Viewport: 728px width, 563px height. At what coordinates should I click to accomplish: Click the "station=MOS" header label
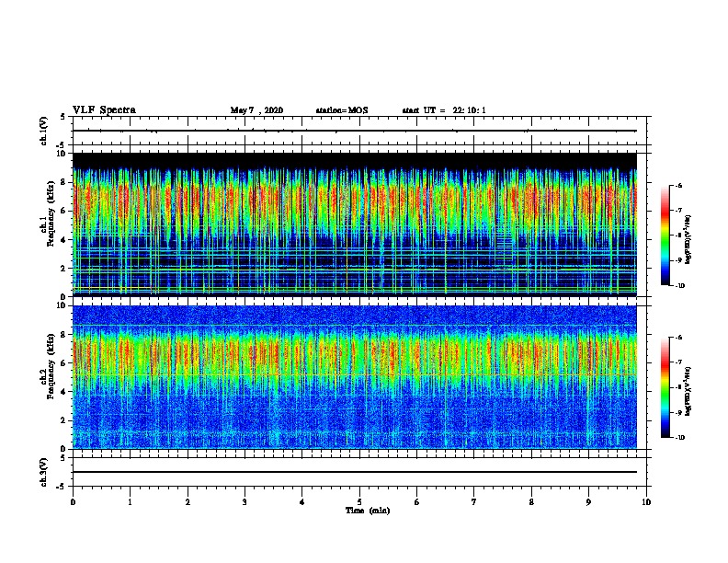[x=342, y=110]
